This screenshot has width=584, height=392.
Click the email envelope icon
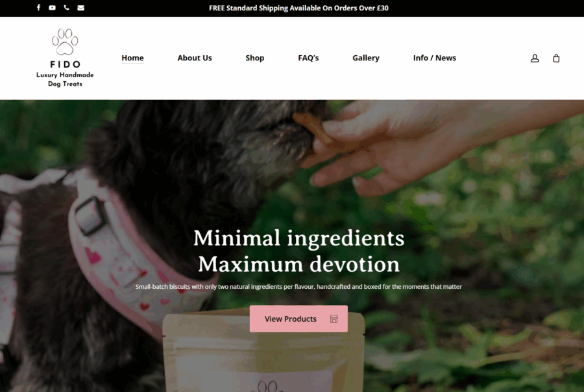pyautogui.click(x=80, y=8)
